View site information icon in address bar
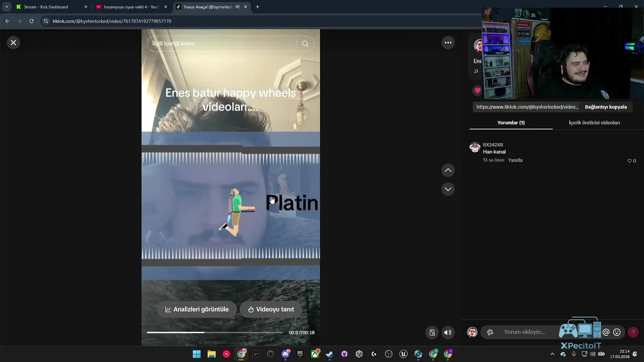This screenshot has width=644, height=362. (46, 21)
